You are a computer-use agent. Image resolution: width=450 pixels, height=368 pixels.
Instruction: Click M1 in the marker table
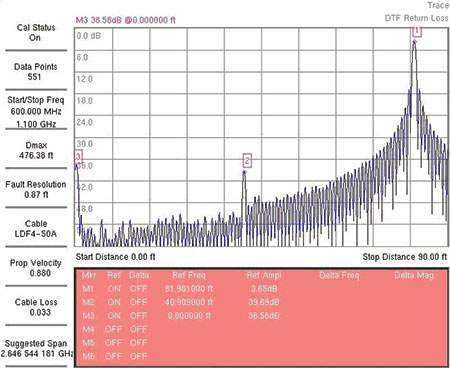coord(88,289)
